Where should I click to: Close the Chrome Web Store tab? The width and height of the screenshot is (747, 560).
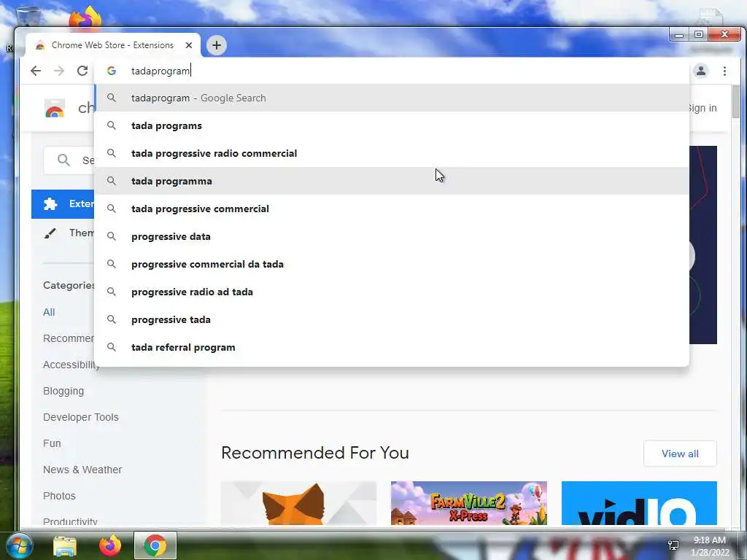(x=189, y=45)
